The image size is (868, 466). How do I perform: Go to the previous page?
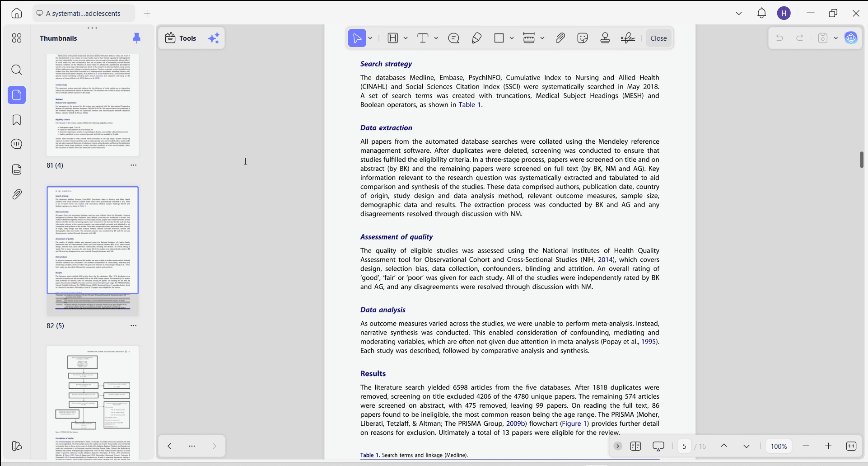tap(724, 446)
